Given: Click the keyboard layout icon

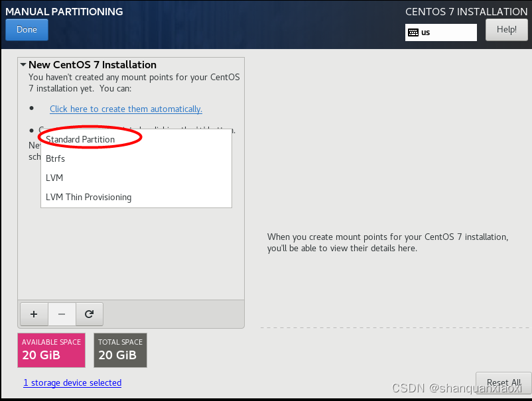Looking at the screenshot, I should (x=413, y=32).
